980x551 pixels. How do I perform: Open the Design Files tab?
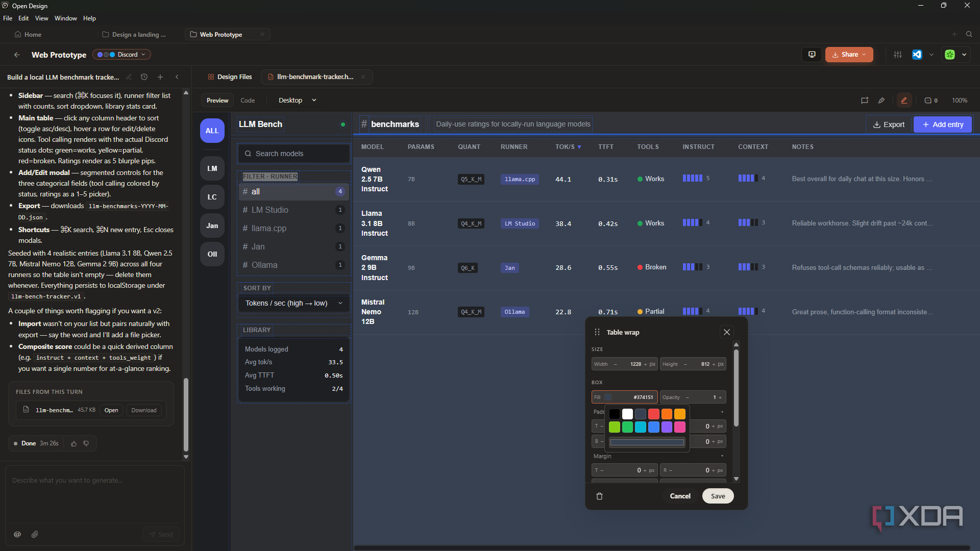coord(230,77)
